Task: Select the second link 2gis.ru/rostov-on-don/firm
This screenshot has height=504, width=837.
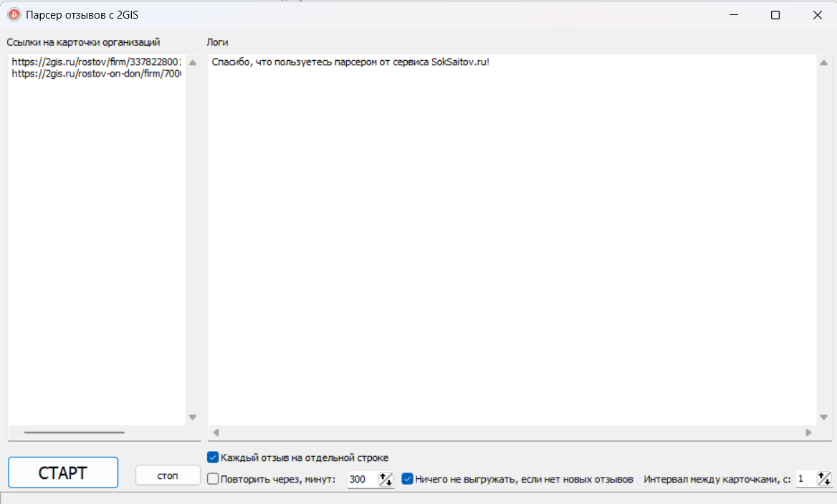Action: pyautogui.click(x=96, y=74)
